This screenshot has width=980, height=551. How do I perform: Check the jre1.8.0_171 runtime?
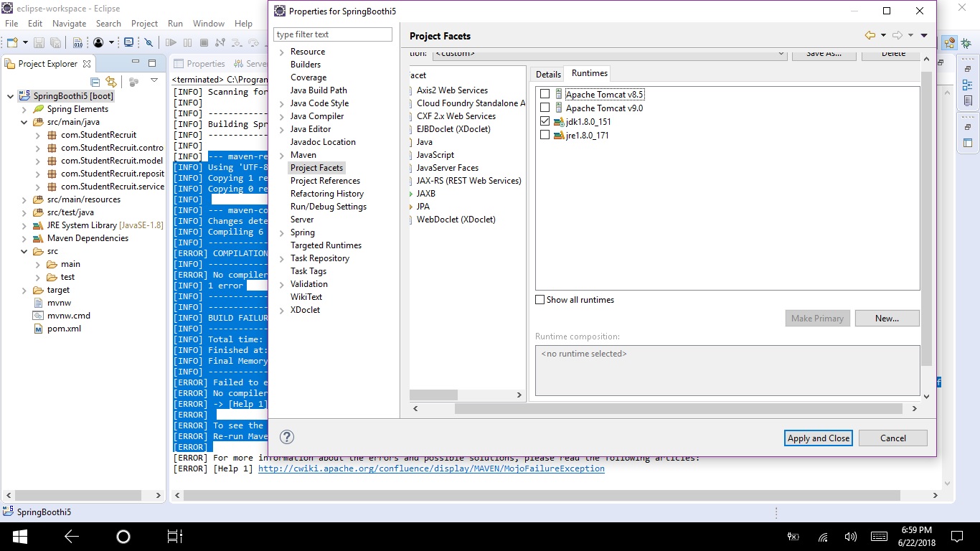pos(545,135)
